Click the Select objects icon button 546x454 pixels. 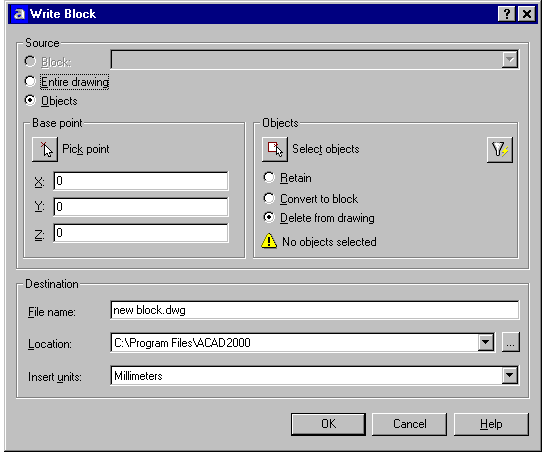[x=275, y=149]
